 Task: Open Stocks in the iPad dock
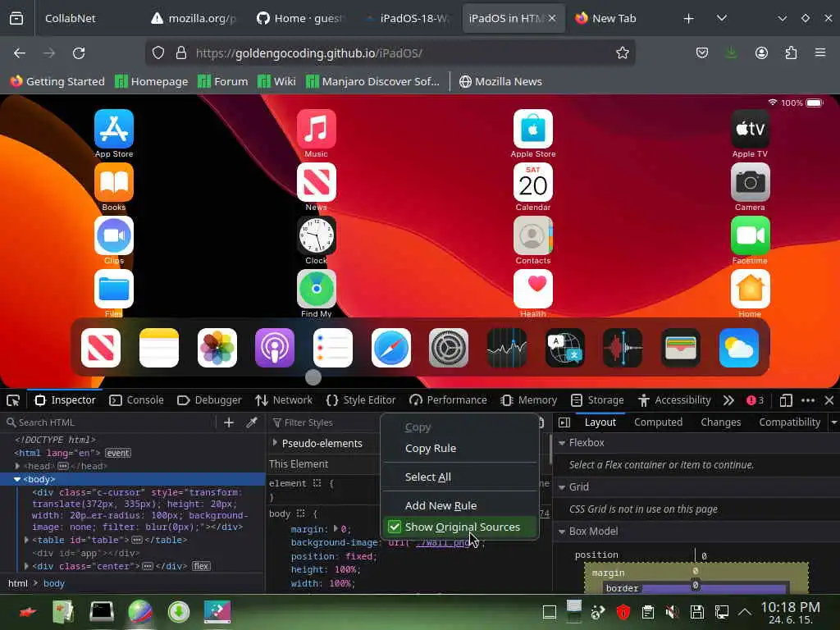507,348
